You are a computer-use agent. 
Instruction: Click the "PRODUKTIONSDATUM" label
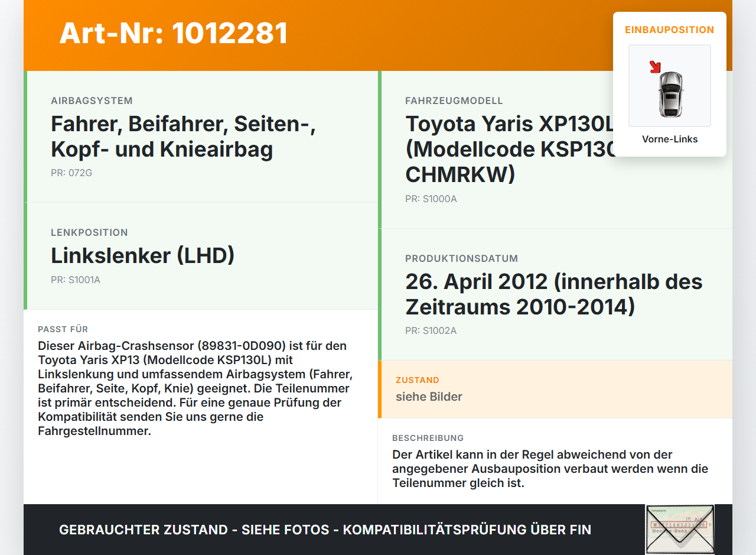tap(461, 259)
